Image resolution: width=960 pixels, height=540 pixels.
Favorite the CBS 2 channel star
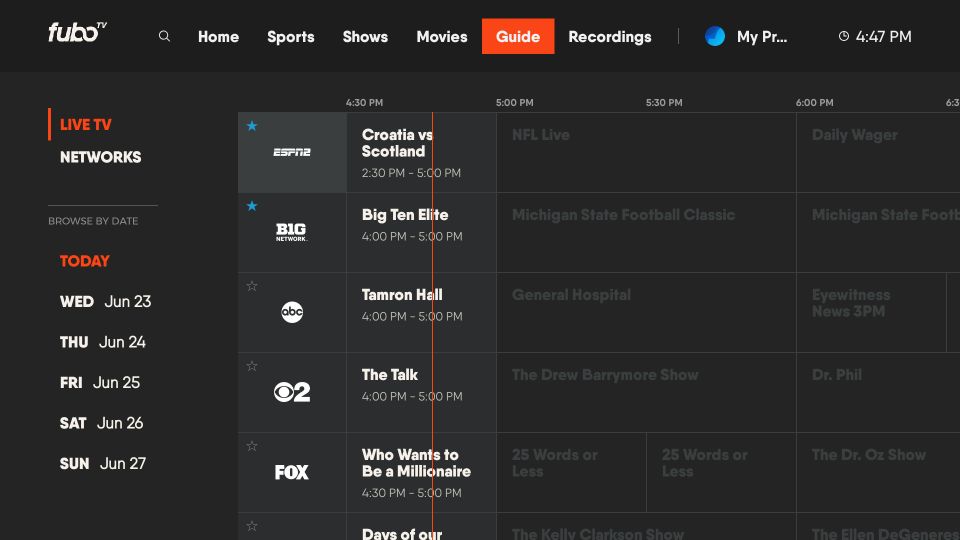tap(252, 366)
